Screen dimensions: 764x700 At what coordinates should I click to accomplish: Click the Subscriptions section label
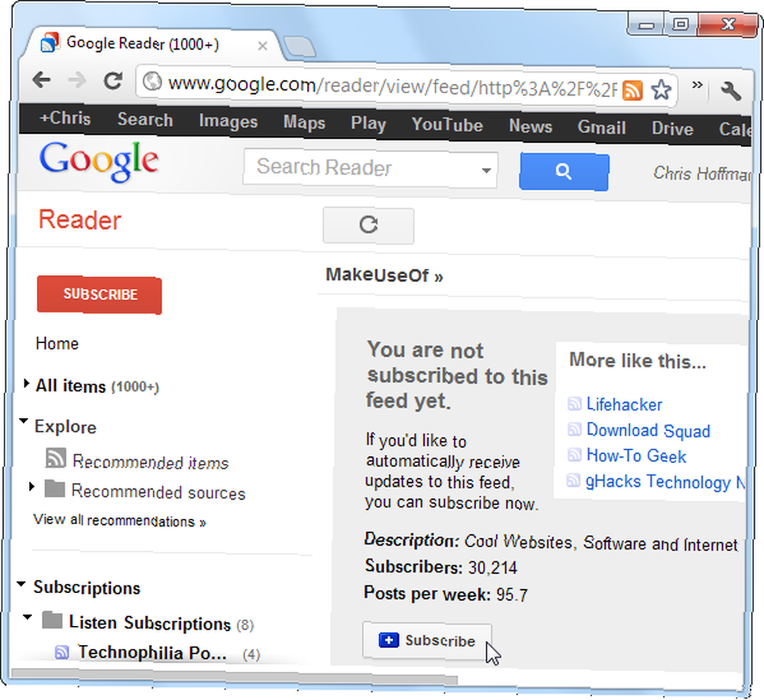(x=87, y=588)
